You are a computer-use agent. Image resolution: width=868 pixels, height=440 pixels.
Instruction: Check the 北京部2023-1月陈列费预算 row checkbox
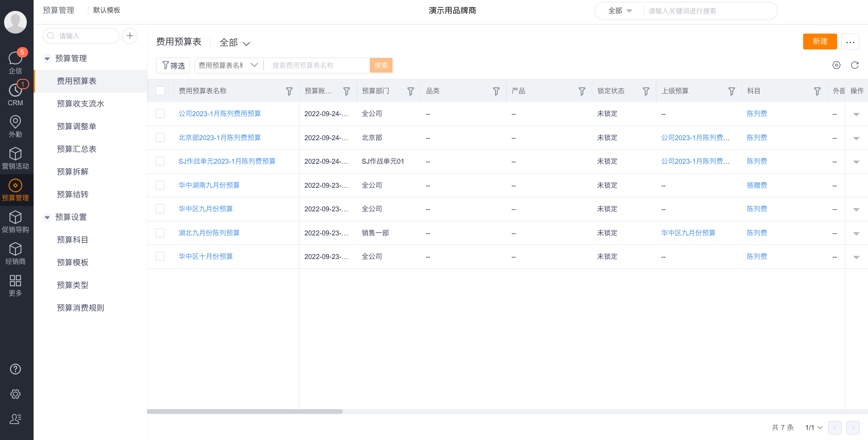pos(160,137)
